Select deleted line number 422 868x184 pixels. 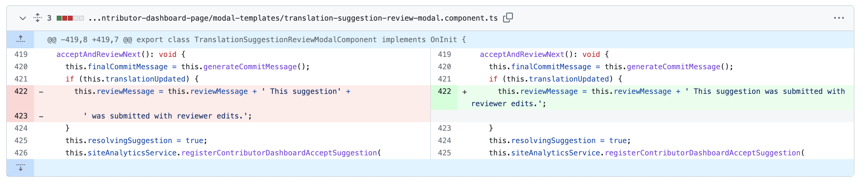tap(20, 91)
